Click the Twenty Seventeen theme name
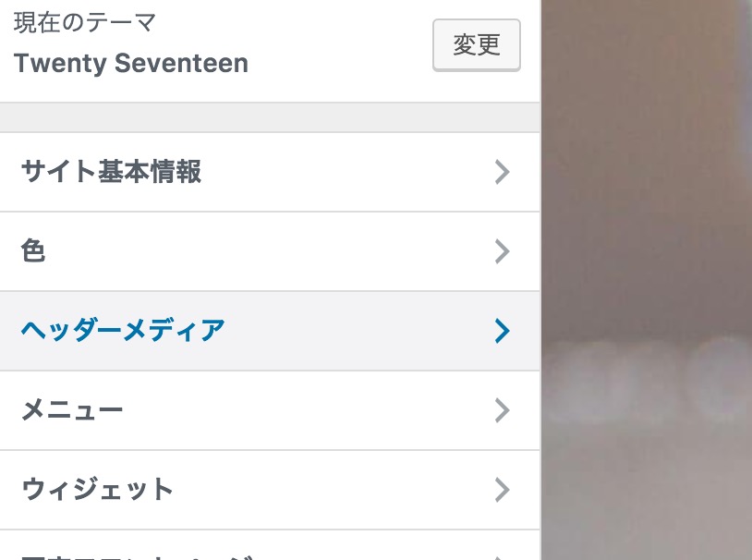 click(x=131, y=64)
